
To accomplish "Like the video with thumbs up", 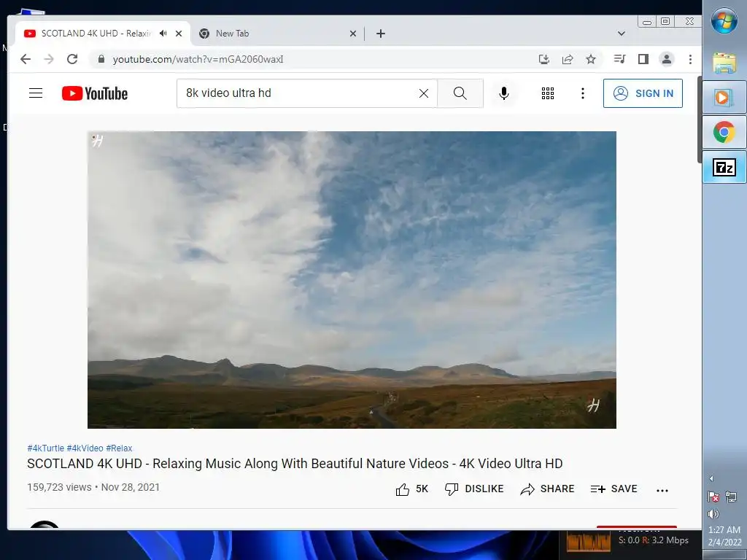I will [411, 489].
